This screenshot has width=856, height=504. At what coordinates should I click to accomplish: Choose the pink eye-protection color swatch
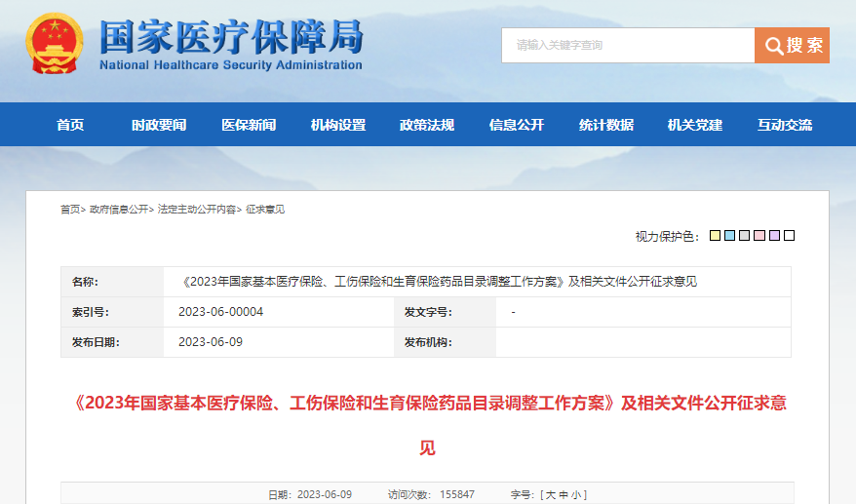pyautogui.click(x=759, y=236)
